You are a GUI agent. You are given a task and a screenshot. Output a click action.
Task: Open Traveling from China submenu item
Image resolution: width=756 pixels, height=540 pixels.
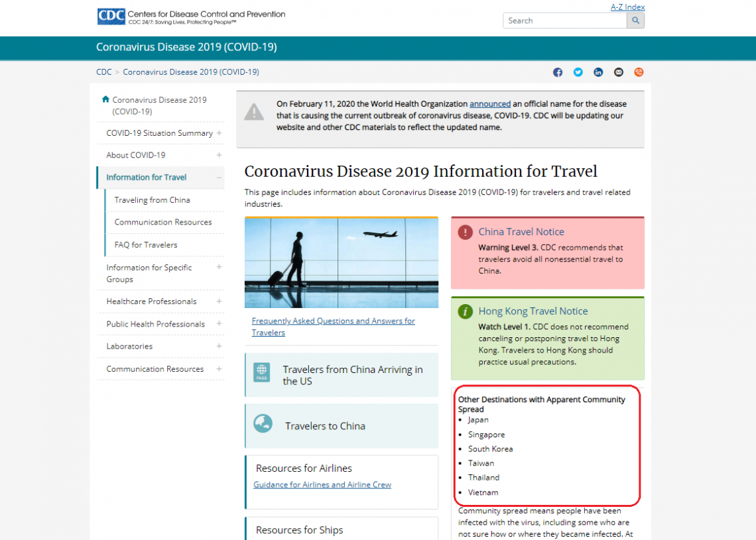tap(152, 200)
